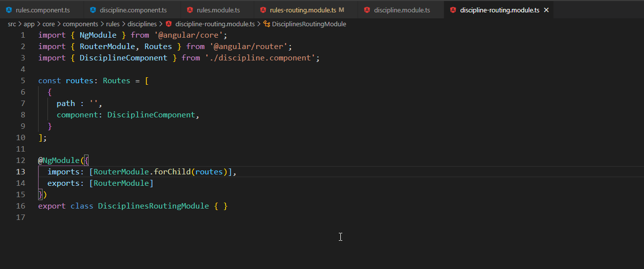Click the '@angular/router' import string

point(250,47)
